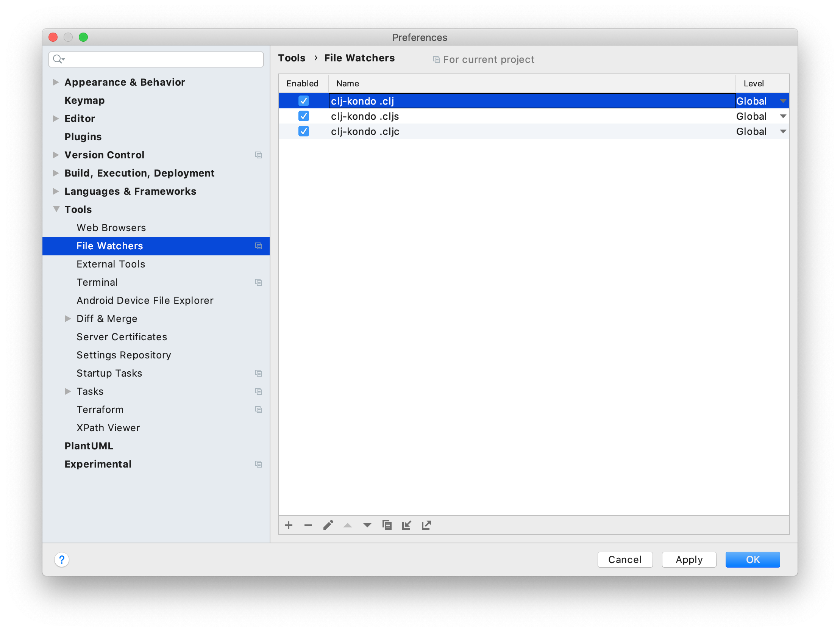Viewport: 840px width, 632px height.
Task: Expand the Global level dropdown for clj-kondo .cljs
Action: [784, 116]
